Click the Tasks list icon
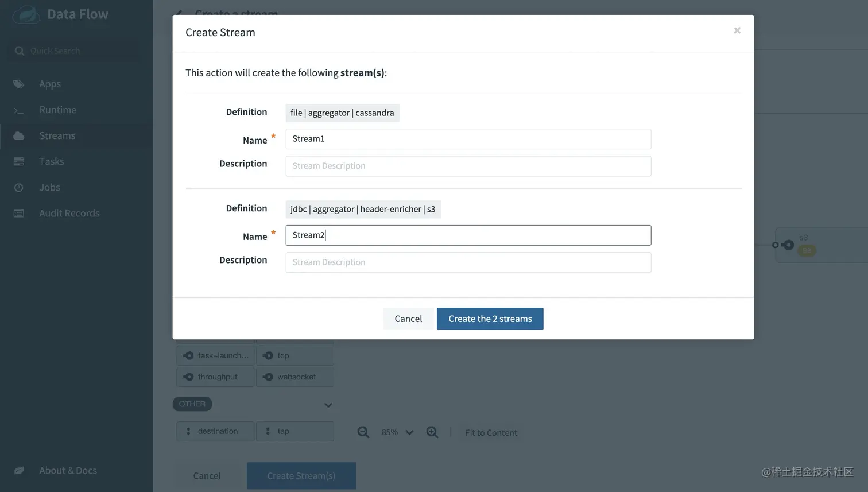Viewport: 868px width, 492px height. coord(19,161)
